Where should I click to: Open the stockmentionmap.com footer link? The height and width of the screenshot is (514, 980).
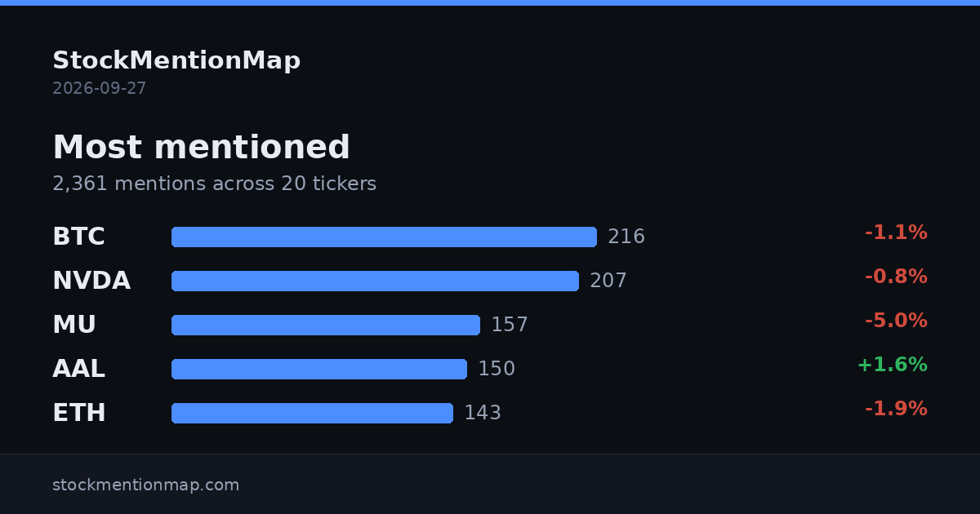point(146,485)
